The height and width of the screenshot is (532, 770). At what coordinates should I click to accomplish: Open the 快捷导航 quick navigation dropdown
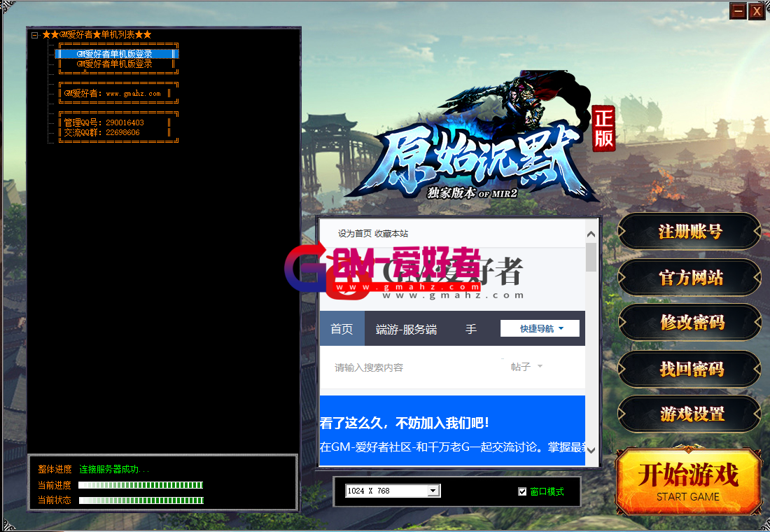pyautogui.click(x=540, y=328)
